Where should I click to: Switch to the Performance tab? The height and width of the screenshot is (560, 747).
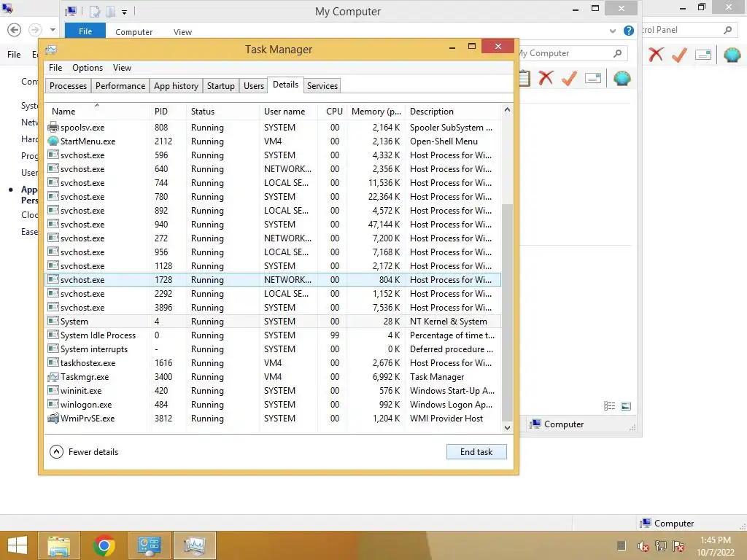point(120,86)
